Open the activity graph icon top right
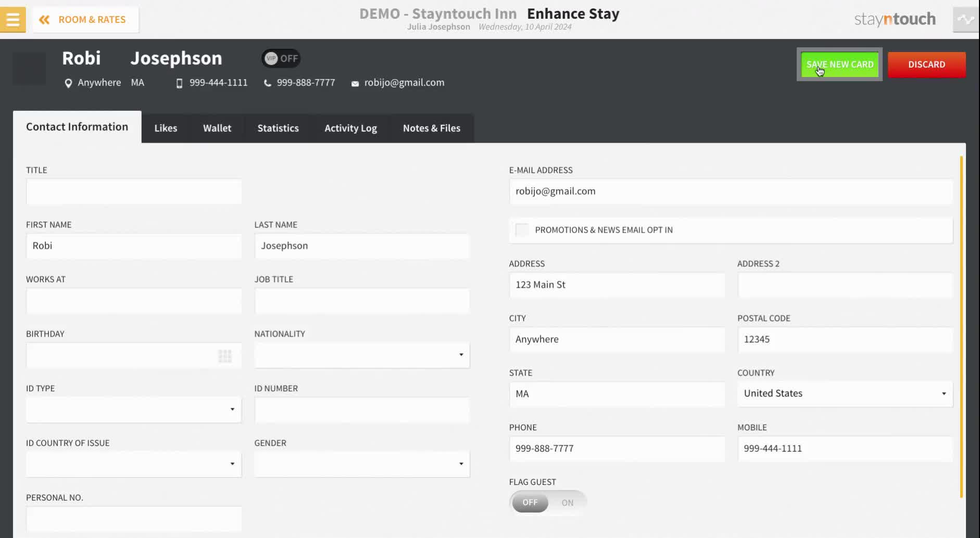 (966, 20)
